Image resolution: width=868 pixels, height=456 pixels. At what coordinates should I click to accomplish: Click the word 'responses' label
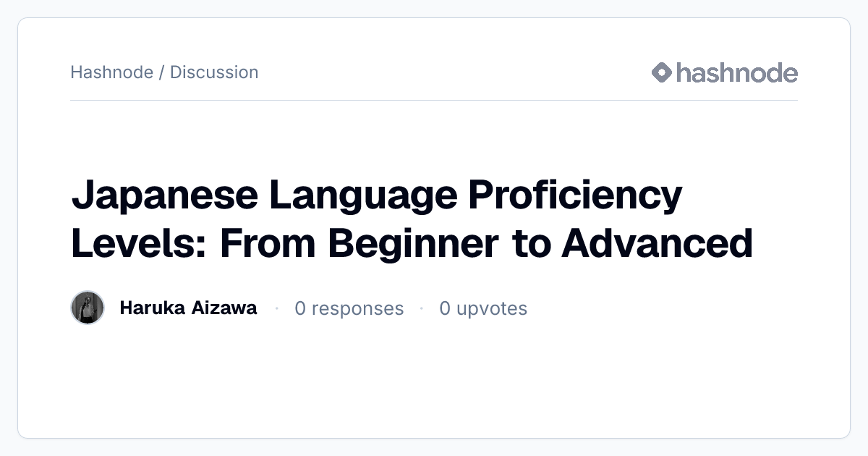(357, 309)
